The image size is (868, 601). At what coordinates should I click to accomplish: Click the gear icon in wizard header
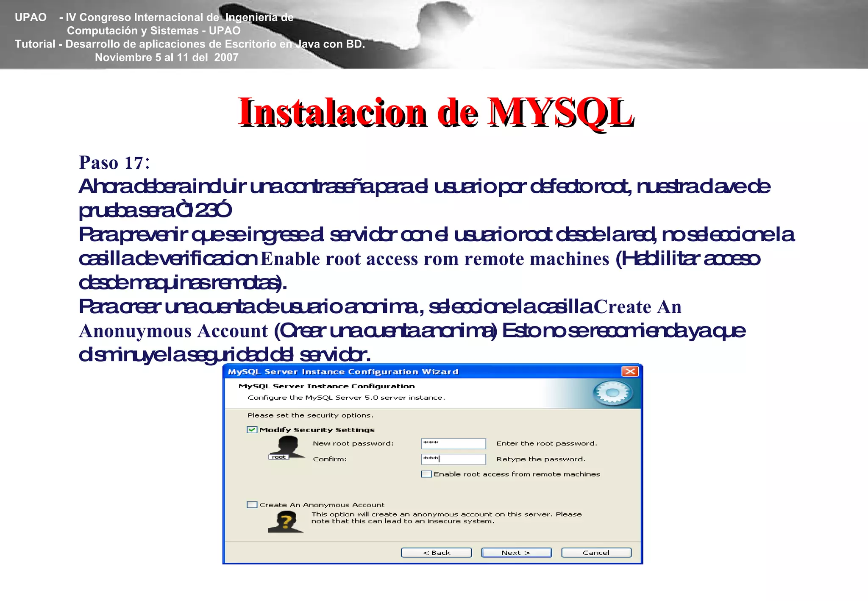pos(612,393)
